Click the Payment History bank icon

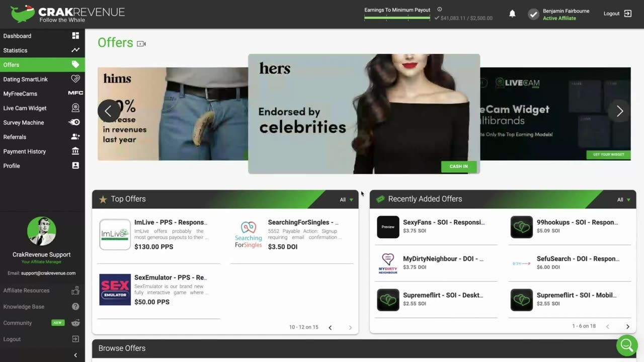[75, 151]
